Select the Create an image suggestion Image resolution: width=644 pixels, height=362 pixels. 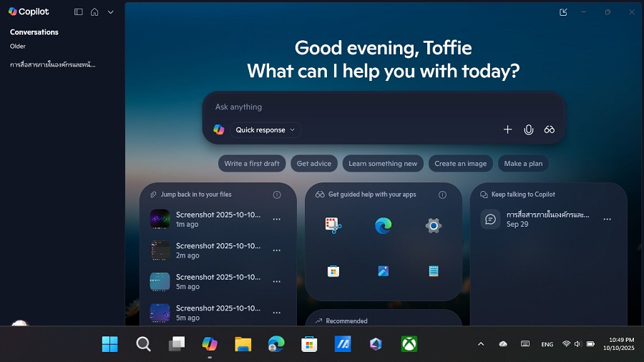click(x=460, y=164)
